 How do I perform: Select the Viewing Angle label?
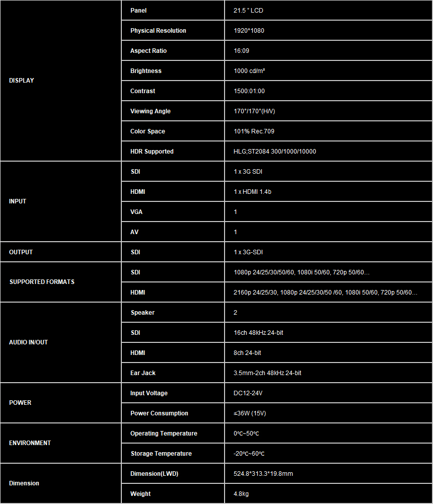click(151, 111)
